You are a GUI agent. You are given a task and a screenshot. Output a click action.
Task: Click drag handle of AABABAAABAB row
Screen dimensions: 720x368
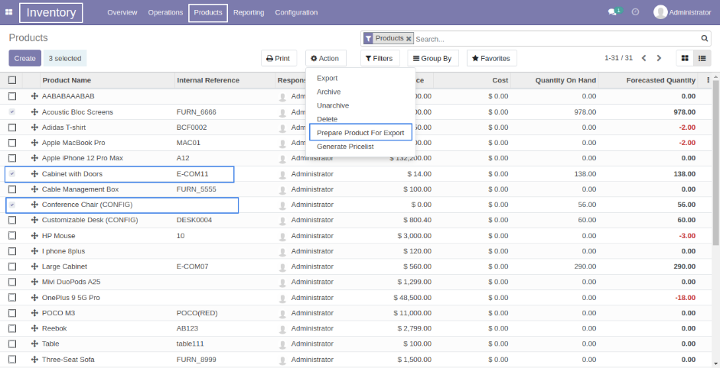34,96
